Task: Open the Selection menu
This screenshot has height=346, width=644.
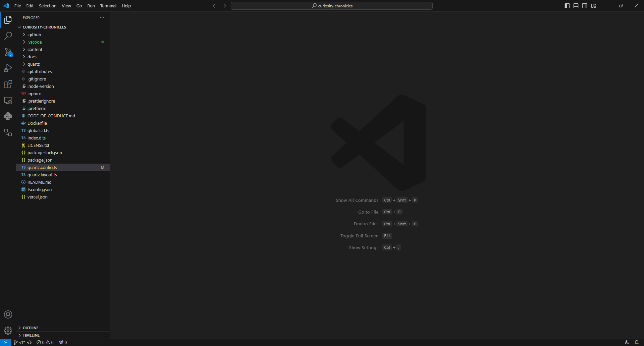Action: click(48, 6)
